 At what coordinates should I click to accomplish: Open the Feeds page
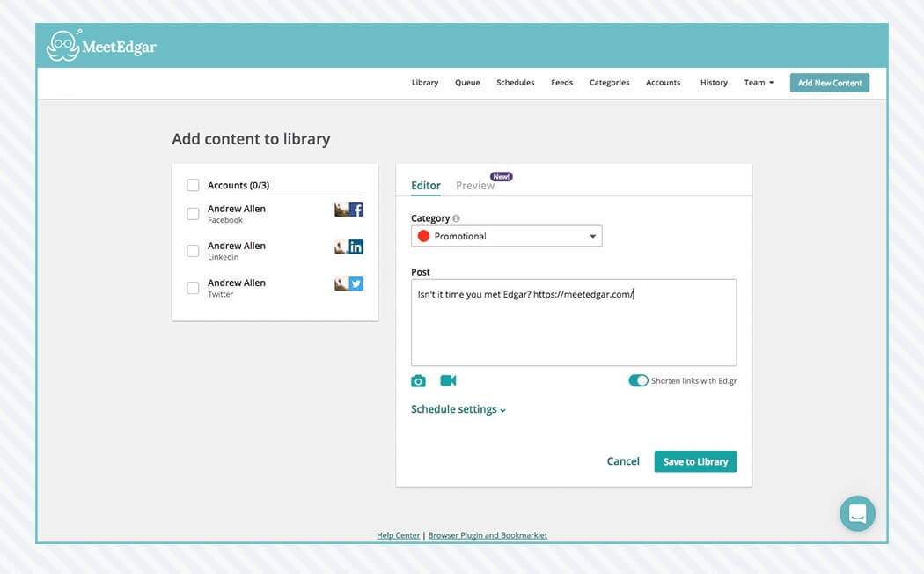coord(561,83)
